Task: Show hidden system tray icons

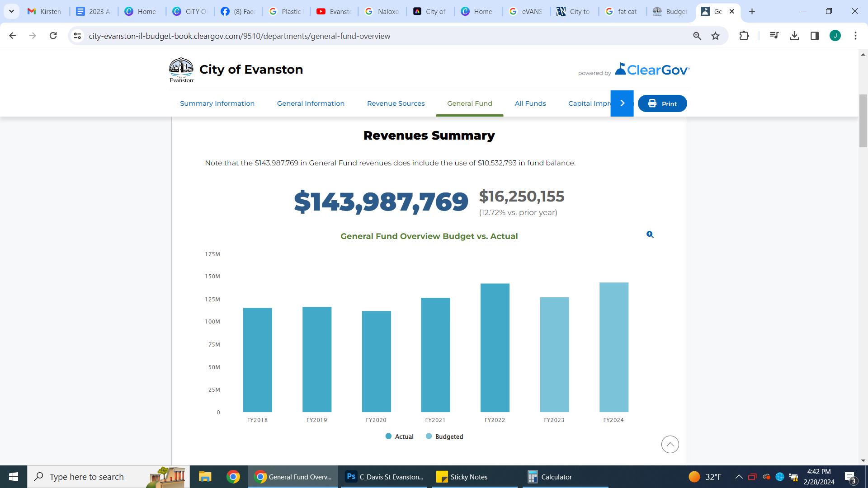Action: [739, 477]
